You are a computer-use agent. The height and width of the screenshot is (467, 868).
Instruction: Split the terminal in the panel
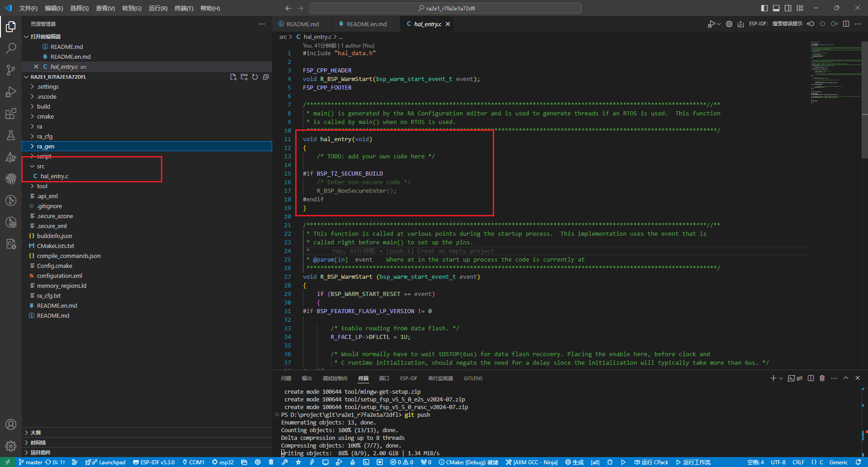tap(811, 378)
